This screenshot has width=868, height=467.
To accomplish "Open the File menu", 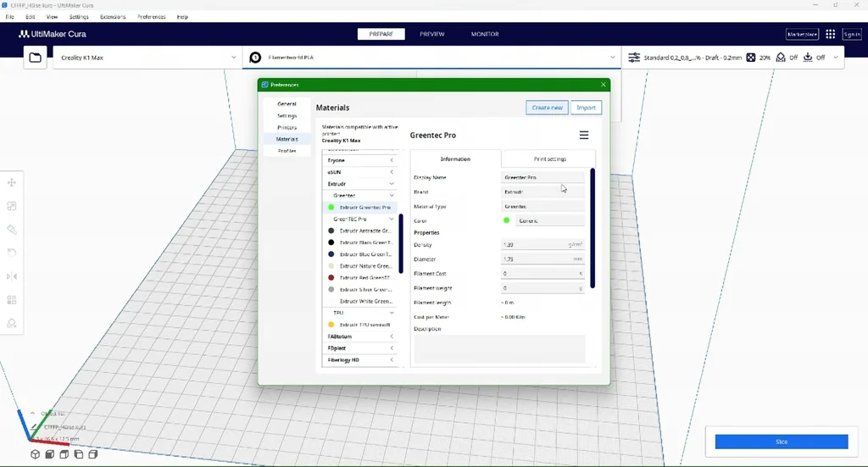I will click(10, 17).
